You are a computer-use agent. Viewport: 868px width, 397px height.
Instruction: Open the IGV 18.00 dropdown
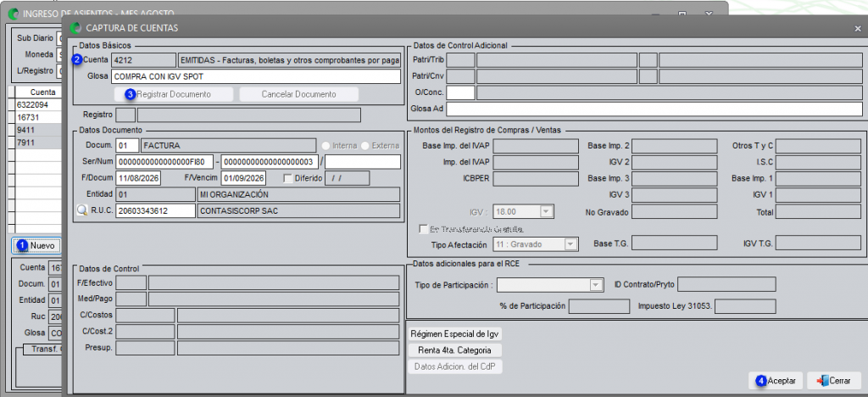click(x=547, y=211)
